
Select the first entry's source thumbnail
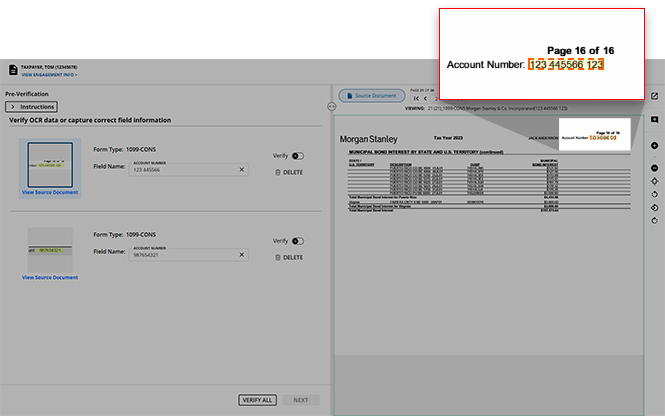[50, 165]
